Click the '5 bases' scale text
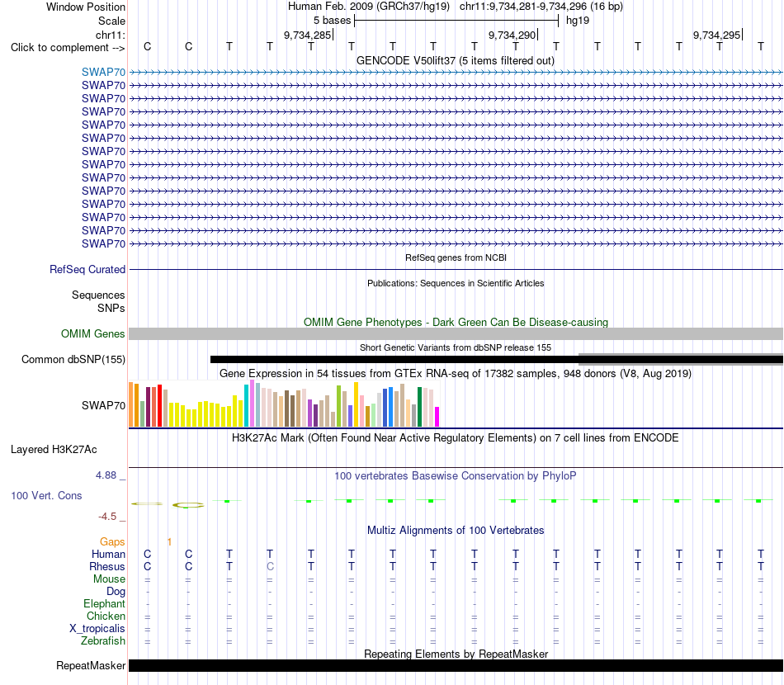The width and height of the screenshot is (784, 685). click(332, 21)
